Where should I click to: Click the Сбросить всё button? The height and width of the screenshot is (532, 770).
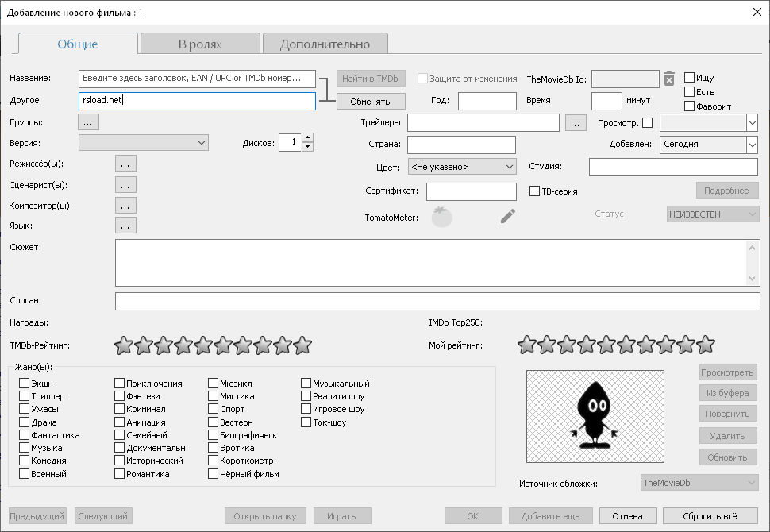tap(710, 516)
